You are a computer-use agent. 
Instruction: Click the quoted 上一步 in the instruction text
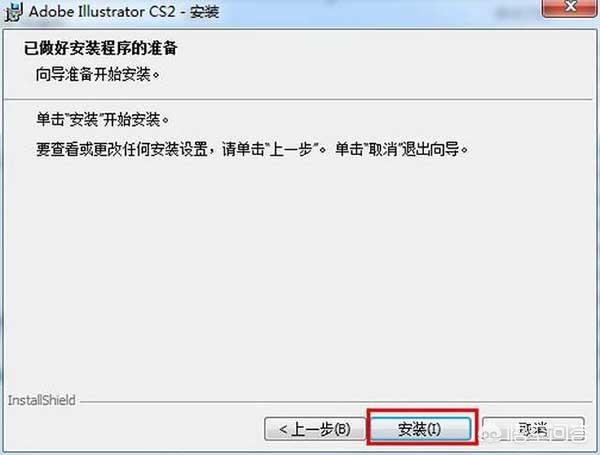click(292, 149)
